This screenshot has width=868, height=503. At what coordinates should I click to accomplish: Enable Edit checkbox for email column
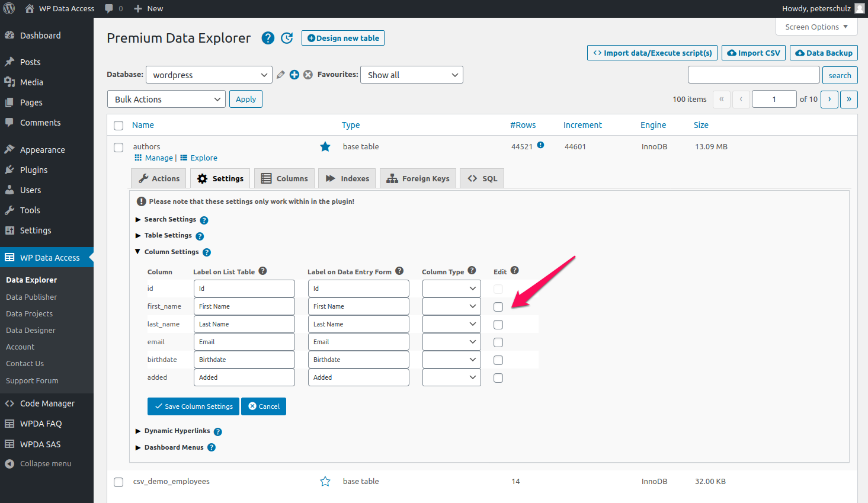click(x=498, y=342)
